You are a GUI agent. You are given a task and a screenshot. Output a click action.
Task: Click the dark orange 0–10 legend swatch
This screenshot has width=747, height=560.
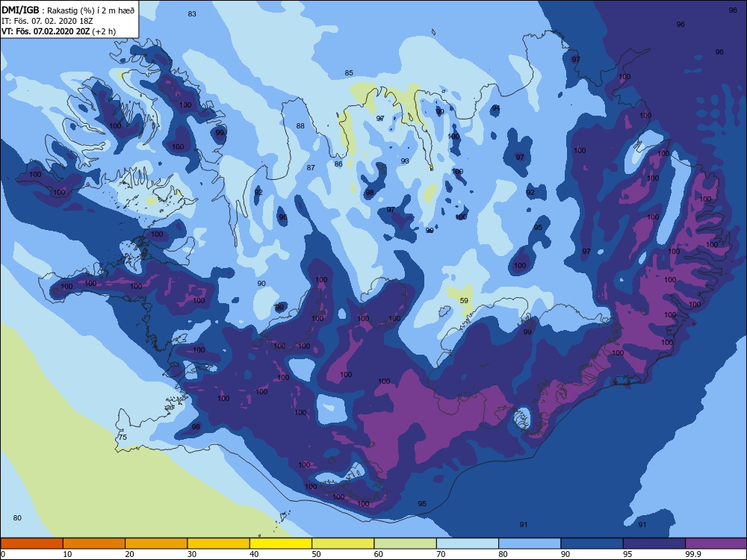tap(31, 544)
